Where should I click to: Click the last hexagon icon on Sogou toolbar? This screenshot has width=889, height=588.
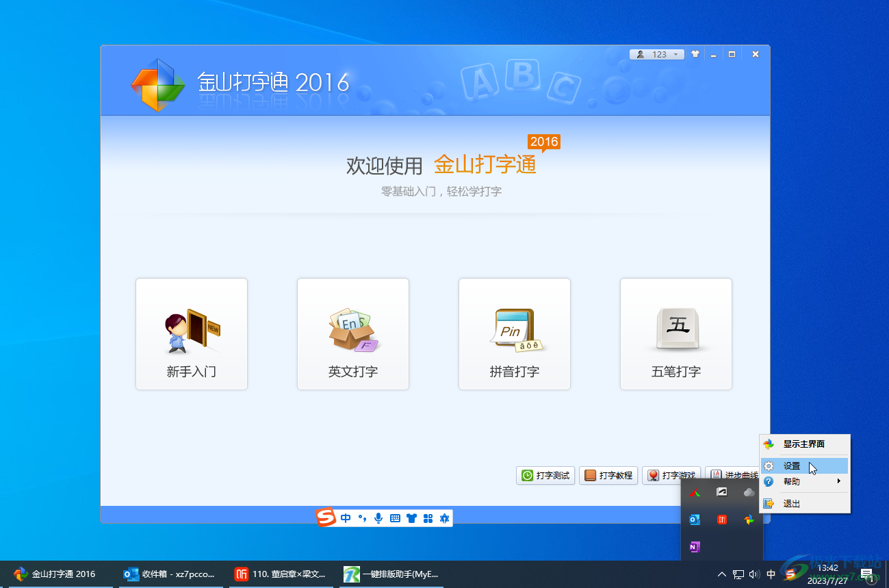coord(445,518)
